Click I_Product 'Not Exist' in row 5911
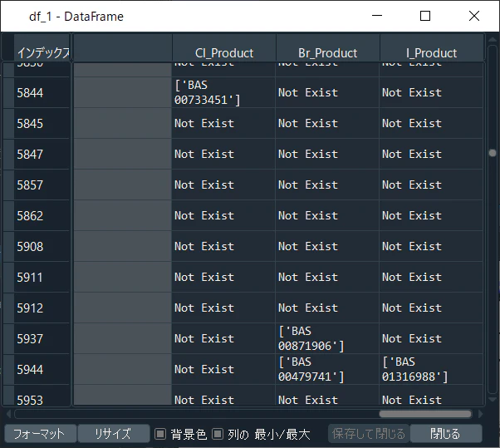This screenshot has height=448, width=500. [x=431, y=277]
